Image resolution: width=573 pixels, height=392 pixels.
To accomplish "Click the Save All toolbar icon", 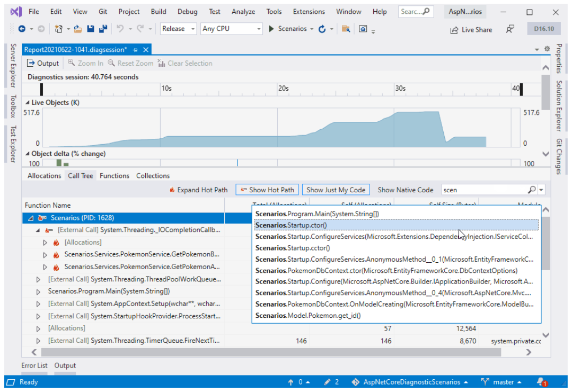I will (x=103, y=29).
